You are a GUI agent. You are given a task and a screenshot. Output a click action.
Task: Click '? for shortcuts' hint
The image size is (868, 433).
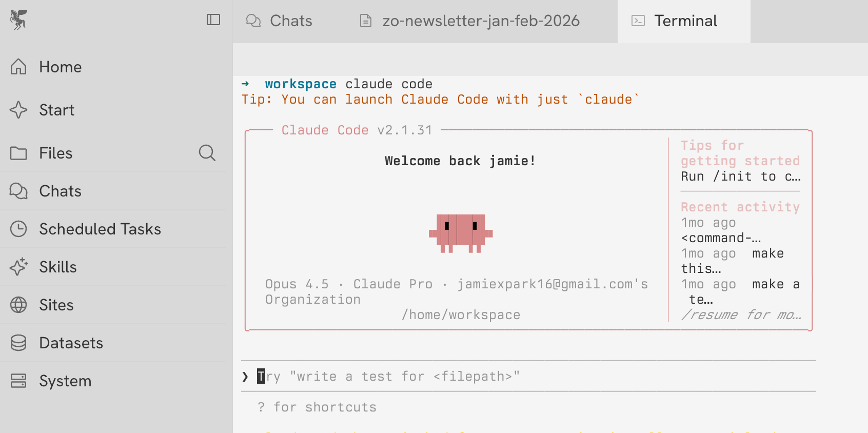click(317, 407)
